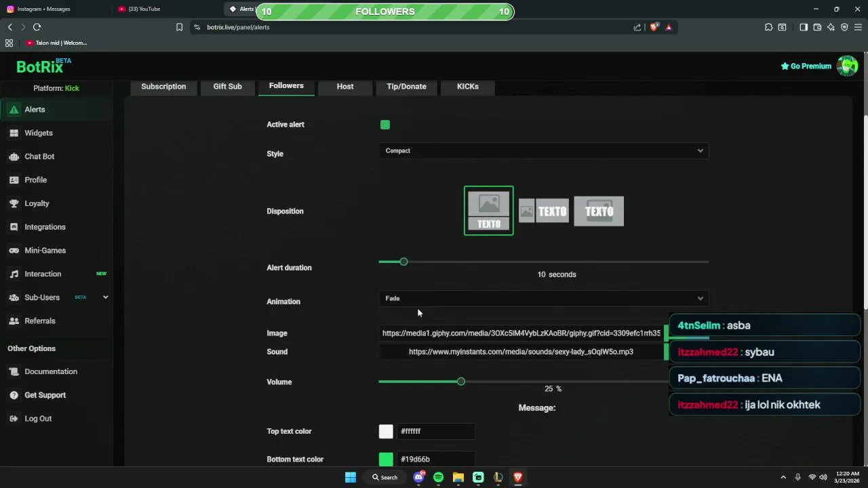This screenshot has width=868, height=488.
Task: Toggle the browser sidebar panel icon
Action: 804,27
